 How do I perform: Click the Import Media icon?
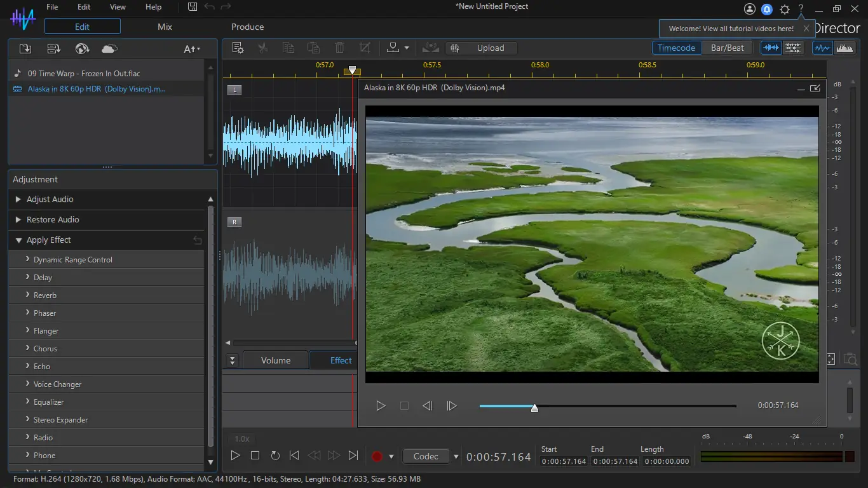25,49
